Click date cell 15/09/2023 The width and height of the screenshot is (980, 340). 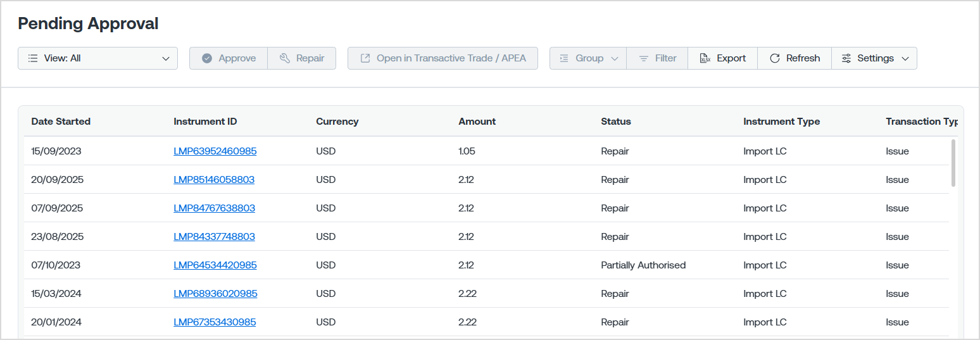[56, 151]
